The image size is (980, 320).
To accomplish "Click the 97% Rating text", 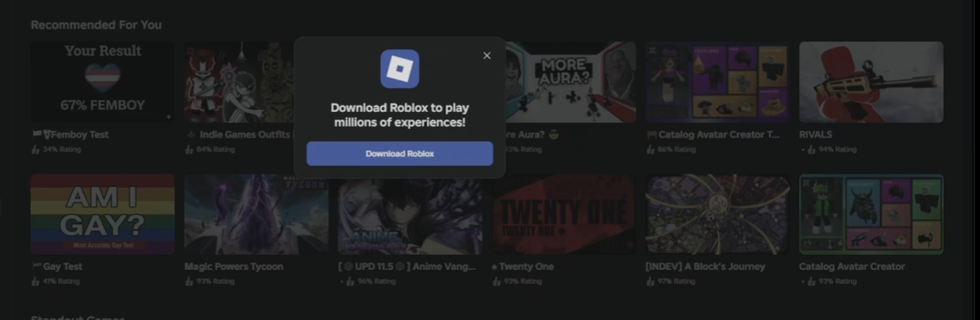I will point(676,281).
